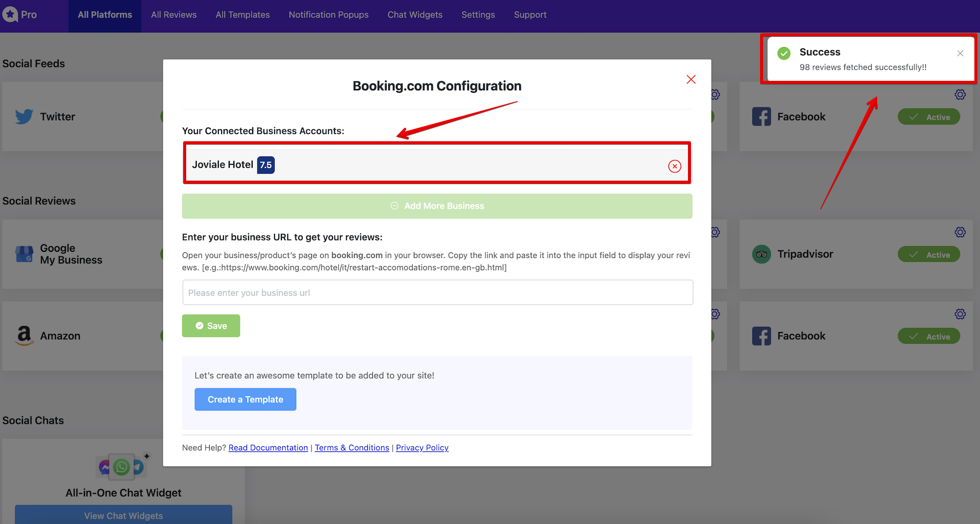Click the Google My Business label
The width and height of the screenshot is (980, 524).
71,254
